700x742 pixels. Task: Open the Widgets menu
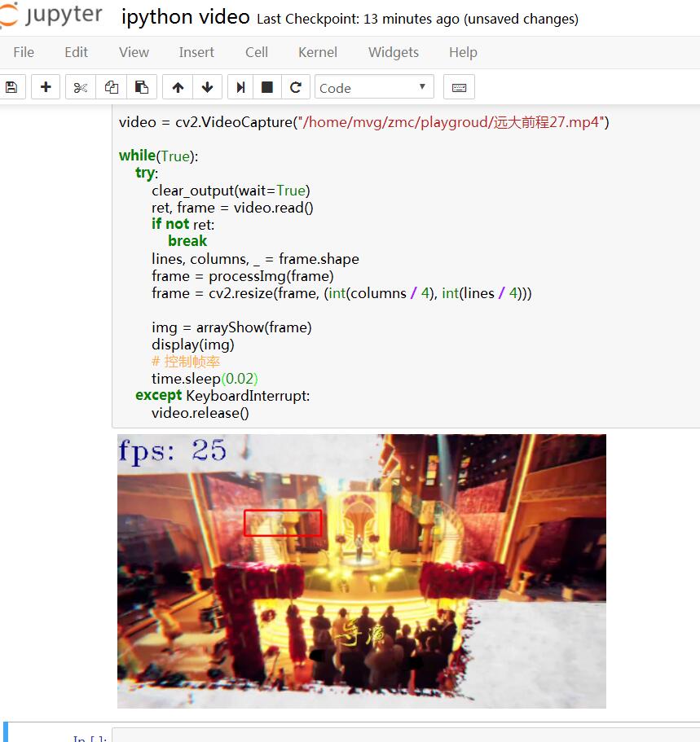click(x=393, y=52)
